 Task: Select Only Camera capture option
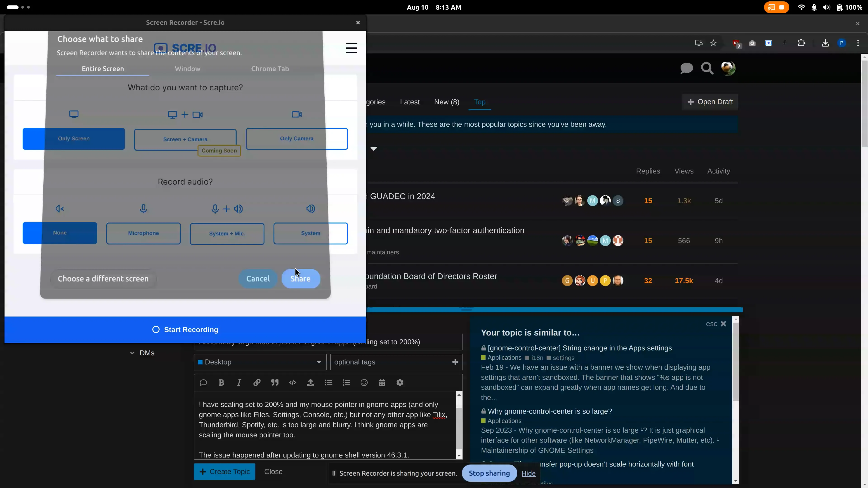coord(297,138)
